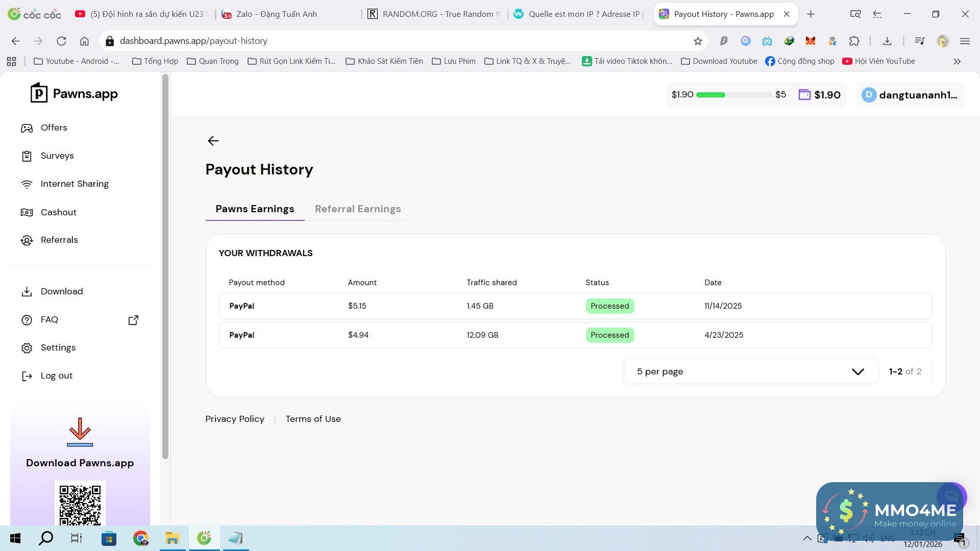Open the Settings gear in sidebar
The height and width of the screenshot is (551, 980).
click(x=27, y=348)
